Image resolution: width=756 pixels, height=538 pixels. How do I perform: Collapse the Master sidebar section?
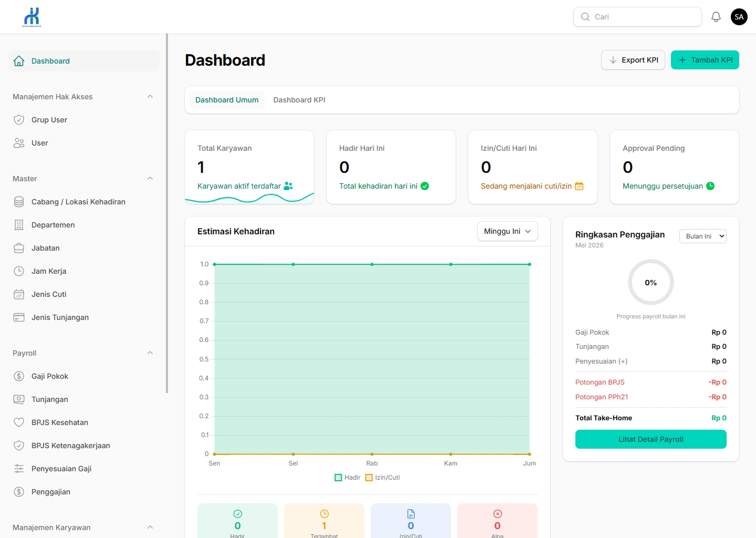(x=150, y=179)
